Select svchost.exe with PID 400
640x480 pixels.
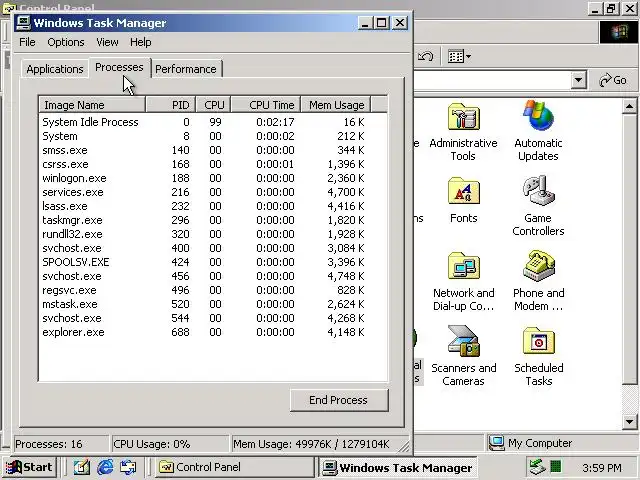[204, 248]
